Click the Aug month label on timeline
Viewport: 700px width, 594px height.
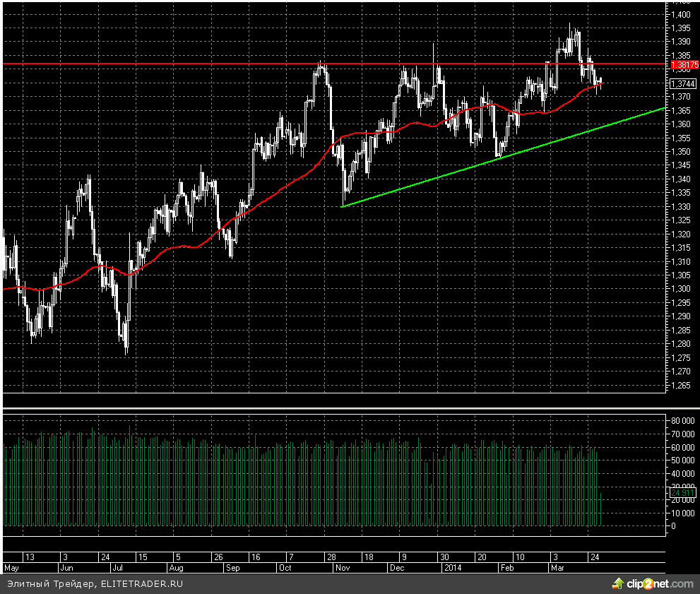(176, 567)
